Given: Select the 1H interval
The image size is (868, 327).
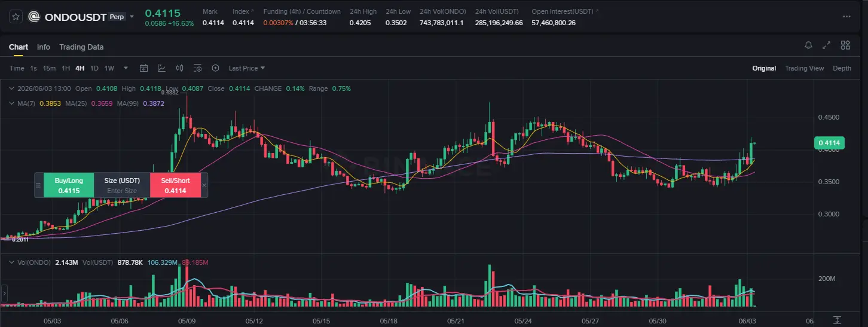Looking at the screenshot, I should [x=66, y=68].
